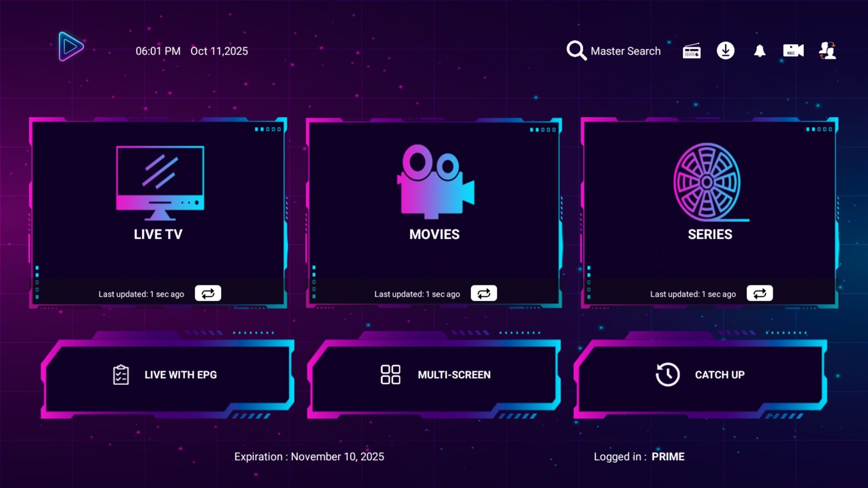This screenshot has height=488, width=868.
Task: Refresh the Series content
Action: pos(759,294)
